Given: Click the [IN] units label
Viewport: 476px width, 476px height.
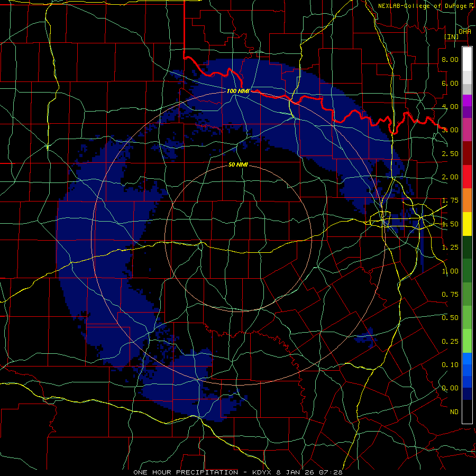Looking at the screenshot, I should [452, 36].
